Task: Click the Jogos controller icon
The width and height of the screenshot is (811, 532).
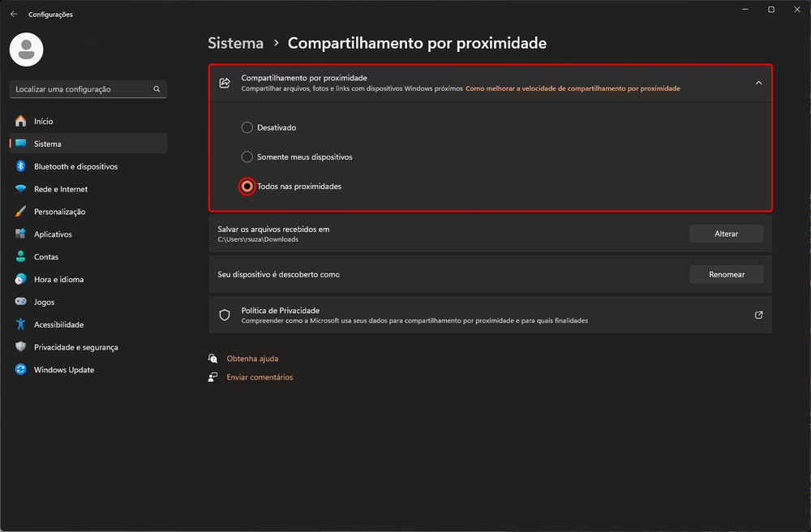Action: point(20,302)
